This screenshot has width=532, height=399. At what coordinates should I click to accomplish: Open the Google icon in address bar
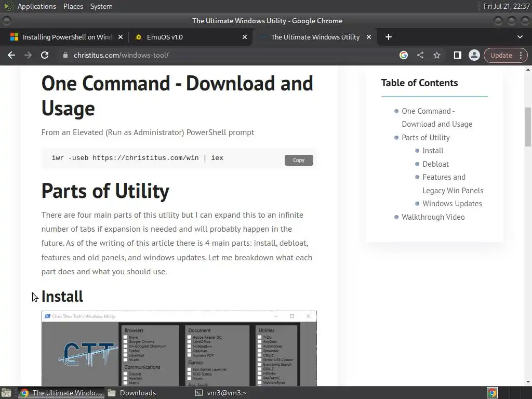pos(403,55)
